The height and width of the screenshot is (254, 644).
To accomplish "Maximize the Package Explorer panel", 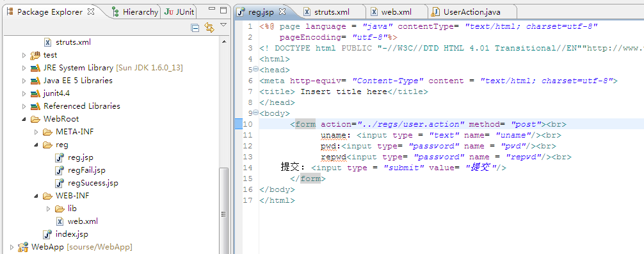I will click(223, 10).
